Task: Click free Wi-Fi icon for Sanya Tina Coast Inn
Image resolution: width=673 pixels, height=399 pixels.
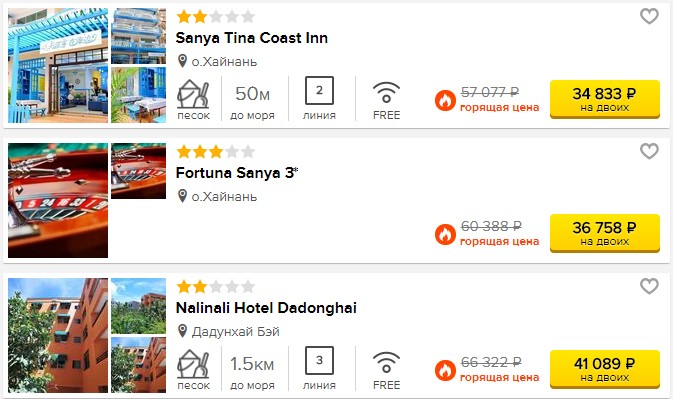Action: click(386, 92)
